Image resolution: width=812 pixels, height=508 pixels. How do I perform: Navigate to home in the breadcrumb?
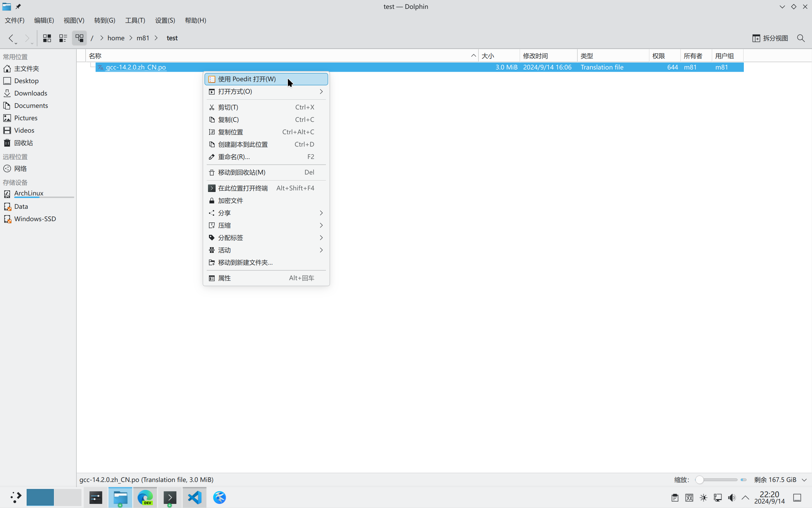click(116, 38)
